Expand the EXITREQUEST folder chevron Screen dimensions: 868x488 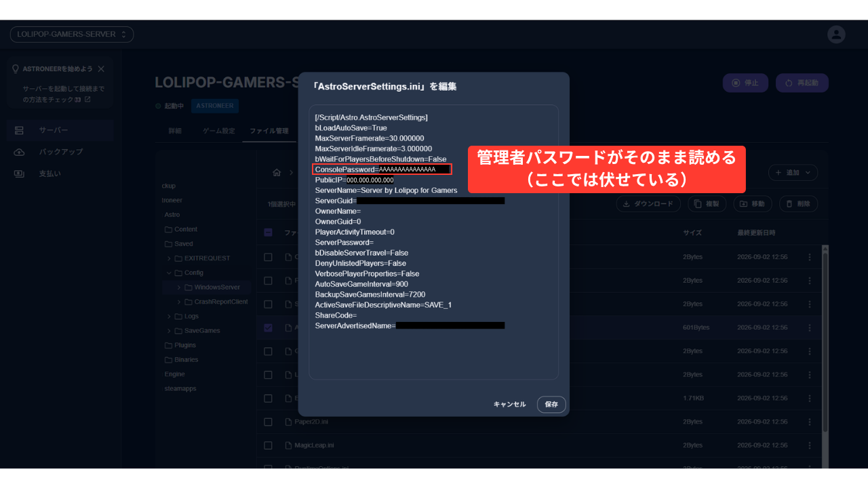(x=170, y=258)
